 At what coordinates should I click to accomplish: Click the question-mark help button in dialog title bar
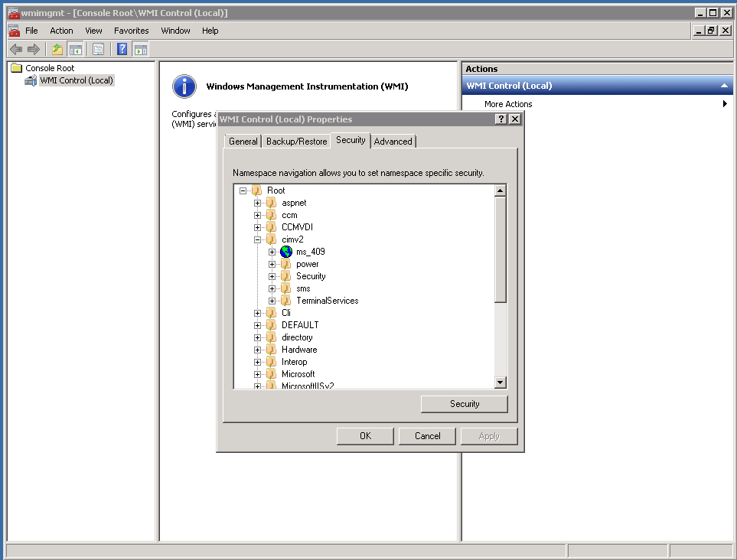click(501, 119)
